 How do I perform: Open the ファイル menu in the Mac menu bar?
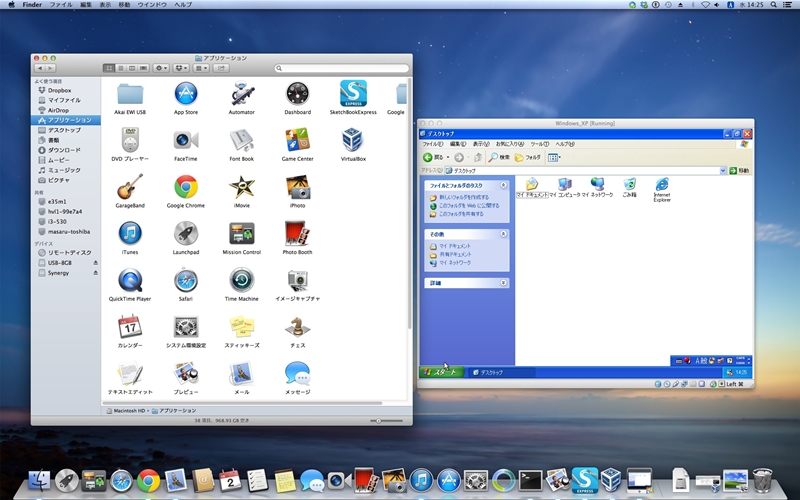pyautogui.click(x=61, y=5)
